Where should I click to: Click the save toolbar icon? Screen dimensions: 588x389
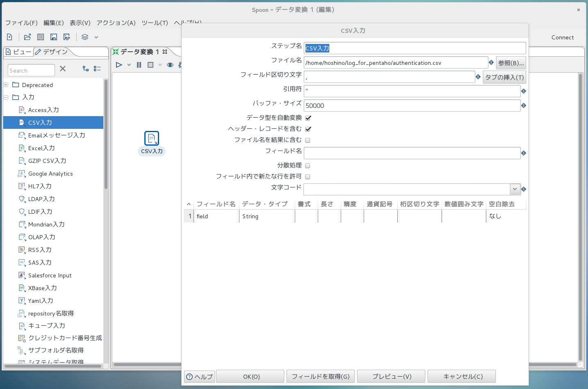pyautogui.click(x=54, y=37)
